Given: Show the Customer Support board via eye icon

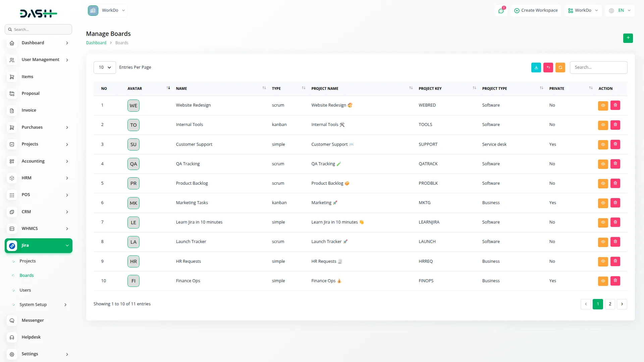Looking at the screenshot, I should click(603, 144).
